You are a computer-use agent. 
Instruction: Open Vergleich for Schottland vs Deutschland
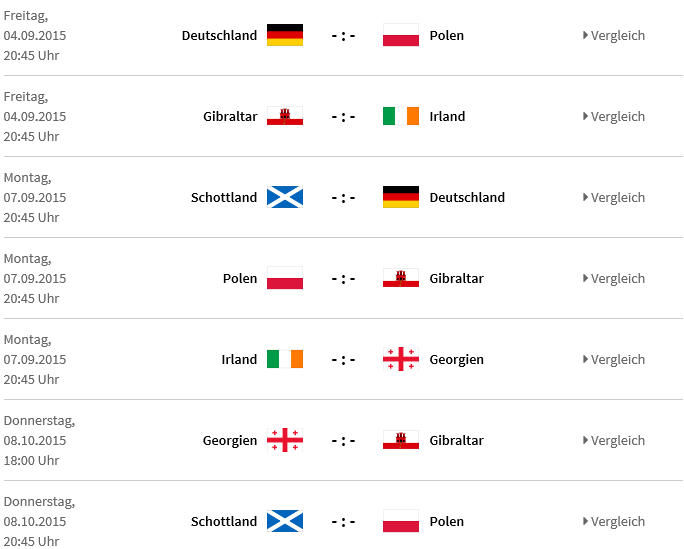click(x=614, y=198)
